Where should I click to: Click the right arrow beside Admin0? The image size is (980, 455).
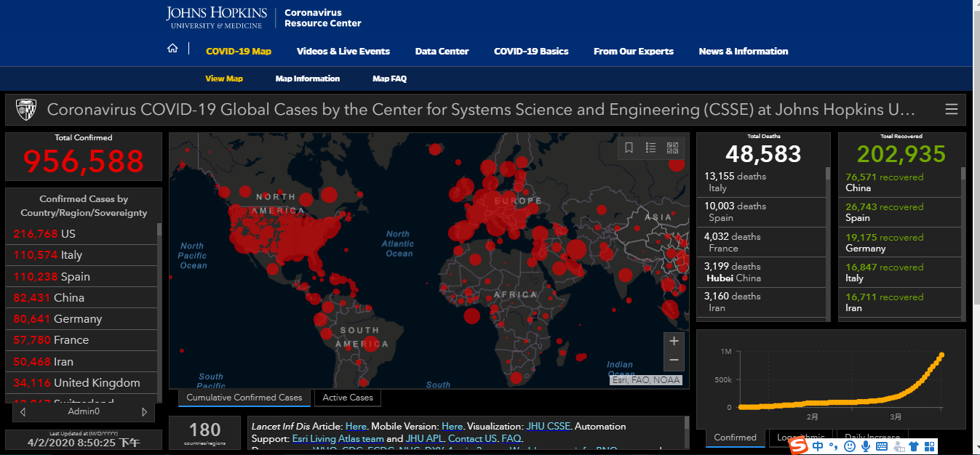144,412
